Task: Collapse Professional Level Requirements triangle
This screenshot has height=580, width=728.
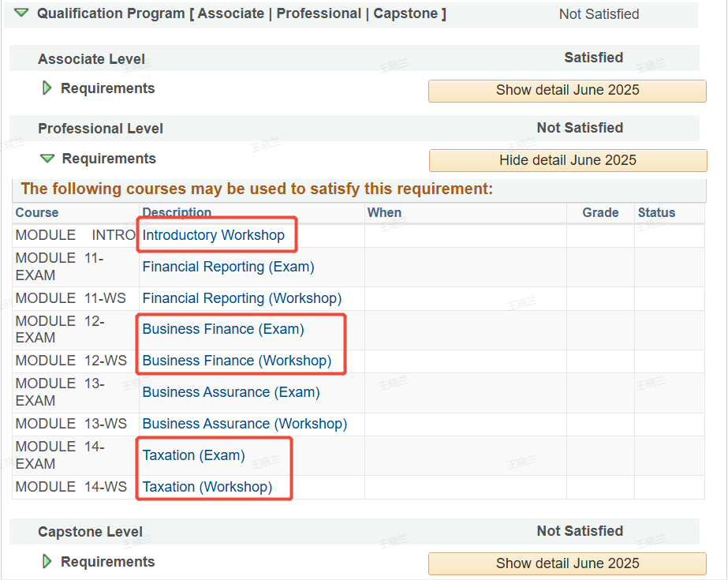Action: click(47, 159)
